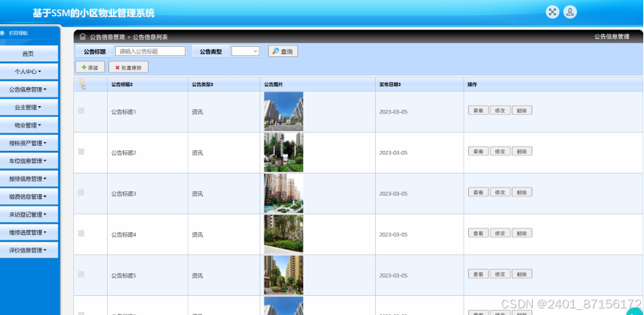The width and height of the screenshot is (644, 315).
Task: Open the 评价信息管理 sidebar menu
Action: point(29,250)
